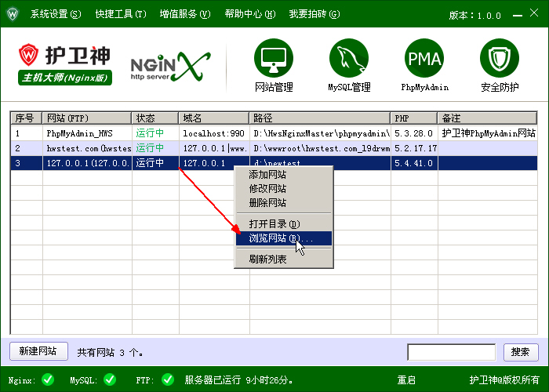Screen dimensions: 549x392
Task: Click the FTP status green checkmark
Action: tap(167, 379)
